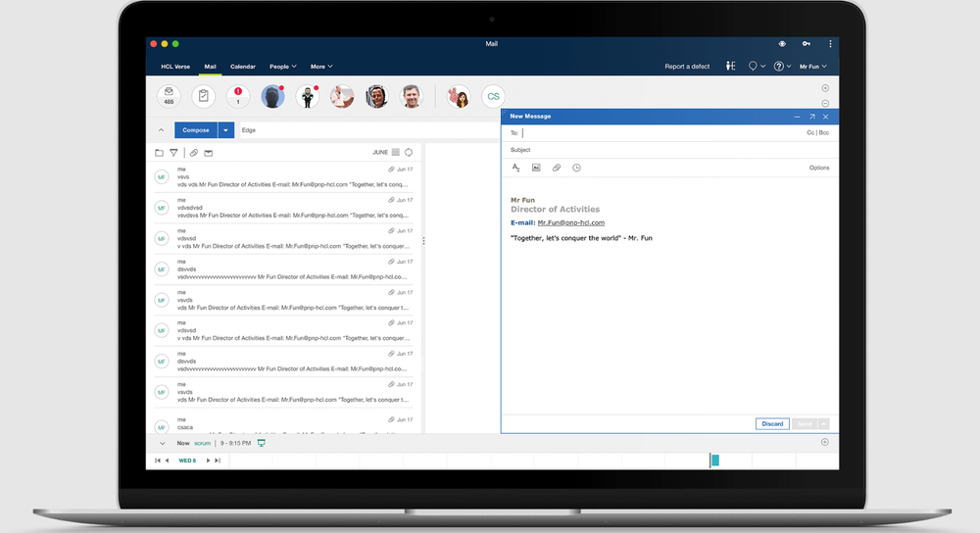This screenshot has width=980, height=533.
Task: Click the Discard button
Action: click(772, 423)
